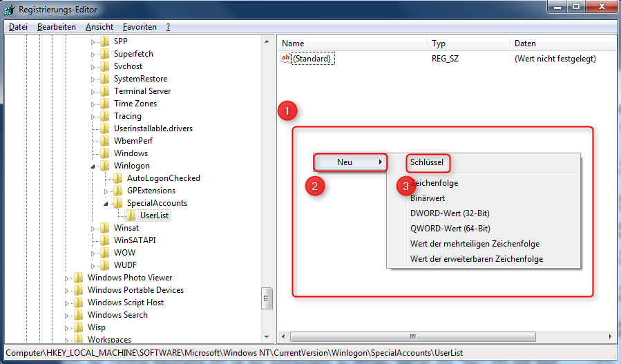Select DWORD-Wert (32-Bit) in submenu
This screenshot has height=364, width=621.
[450, 213]
